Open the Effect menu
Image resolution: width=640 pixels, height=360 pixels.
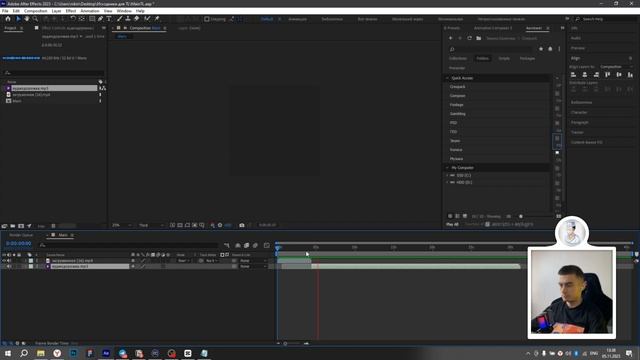71,11
